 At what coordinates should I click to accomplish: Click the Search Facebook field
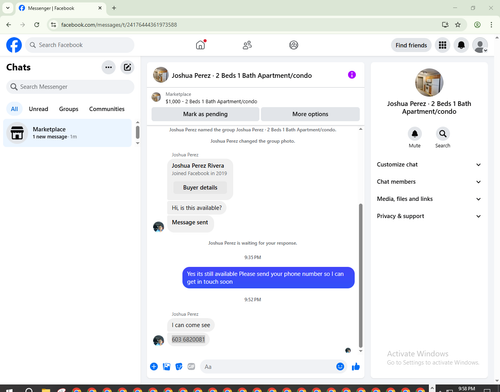80,45
